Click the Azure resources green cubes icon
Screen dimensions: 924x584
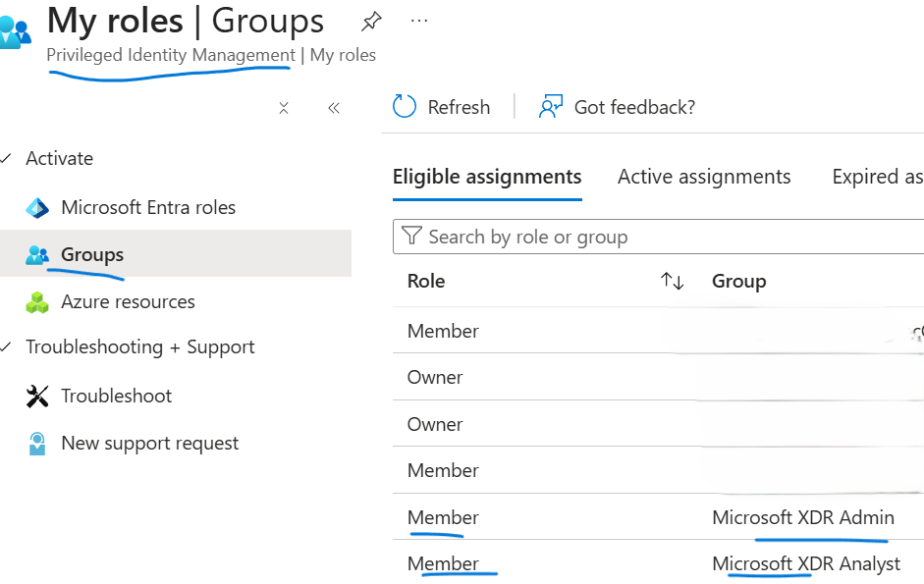pos(37,302)
